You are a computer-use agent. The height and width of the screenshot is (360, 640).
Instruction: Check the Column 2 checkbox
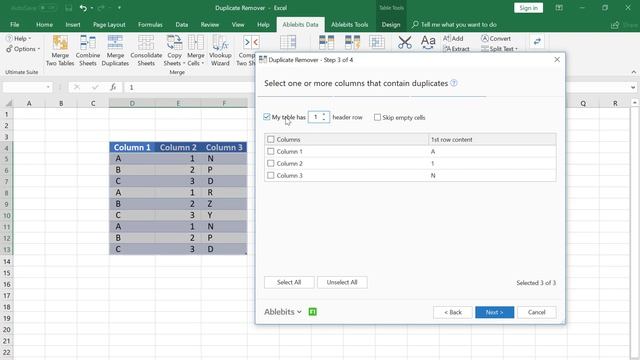point(271,163)
